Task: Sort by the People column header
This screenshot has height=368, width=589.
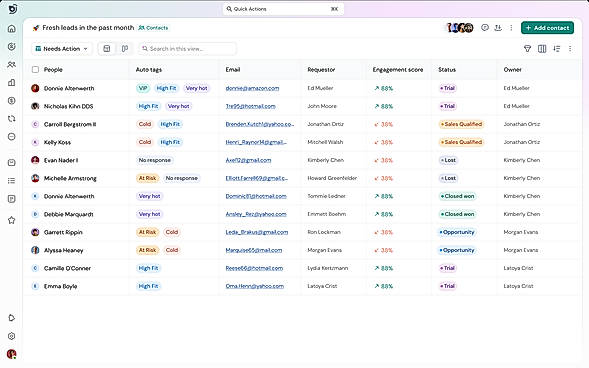Action: (53, 69)
